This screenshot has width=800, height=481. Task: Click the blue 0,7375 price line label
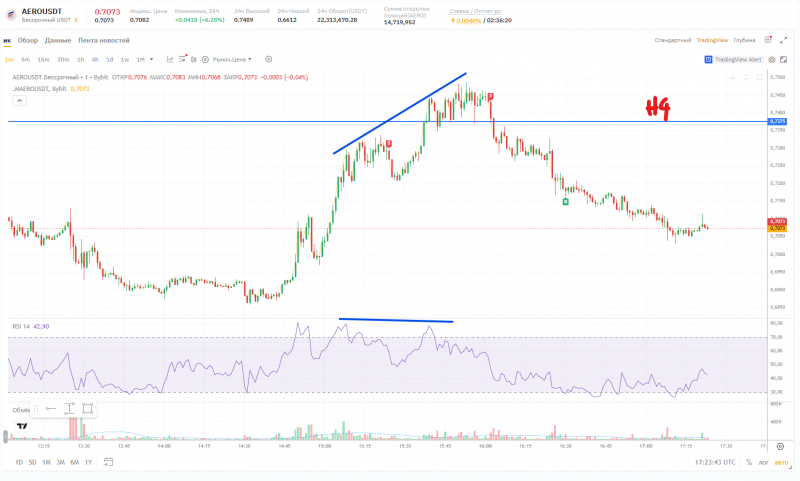click(x=777, y=121)
